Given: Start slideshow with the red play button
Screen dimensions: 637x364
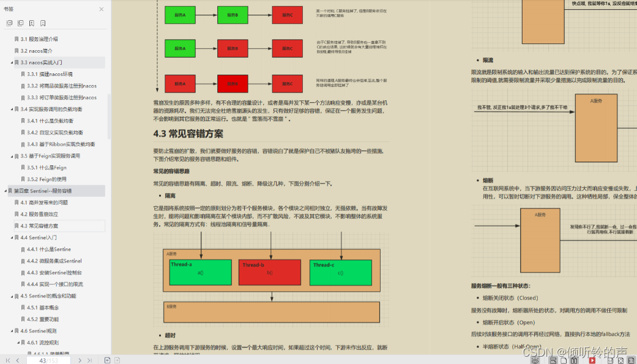Looking at the screenshot, I should click(x=592, y=360).
